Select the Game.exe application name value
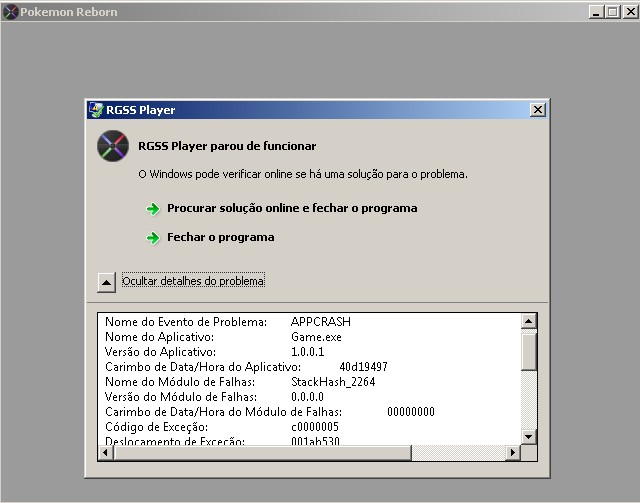 click(316, 337)
